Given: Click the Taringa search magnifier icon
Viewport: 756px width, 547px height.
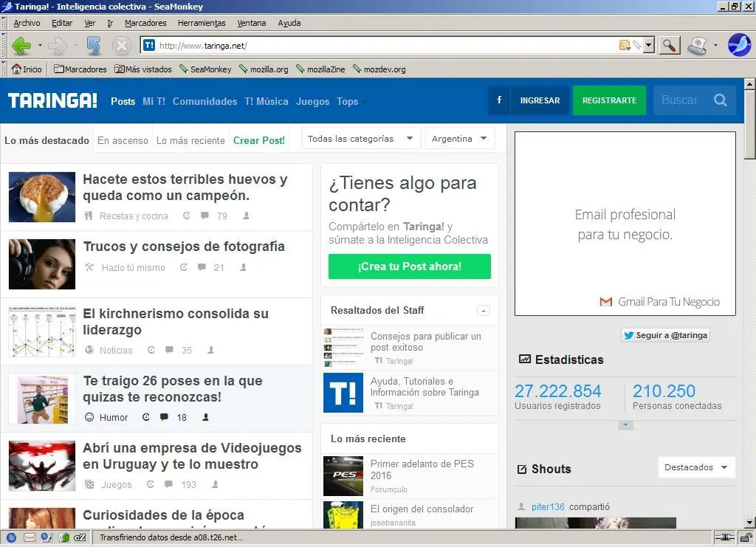Looking at the screenshot, I should (721, 100).
